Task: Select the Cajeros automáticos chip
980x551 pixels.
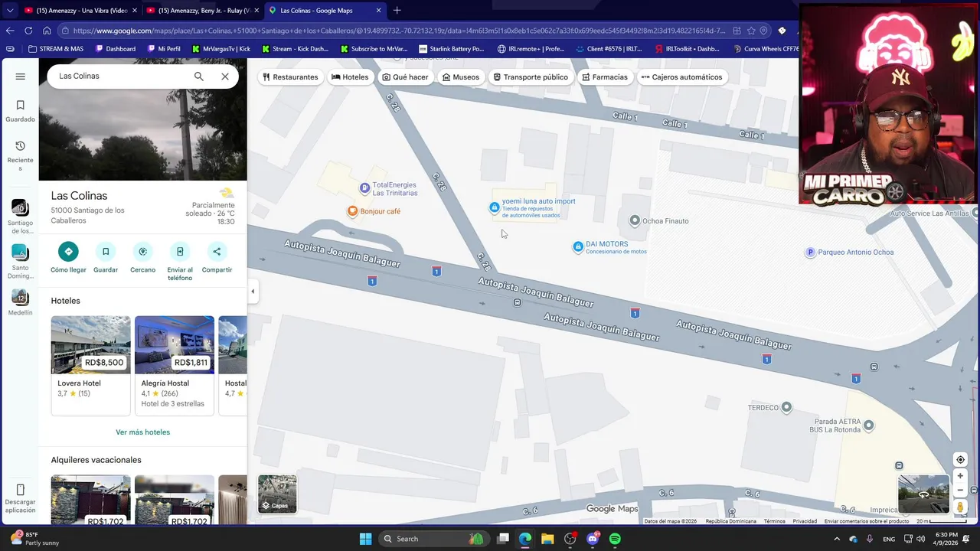Action: [681, 77]
